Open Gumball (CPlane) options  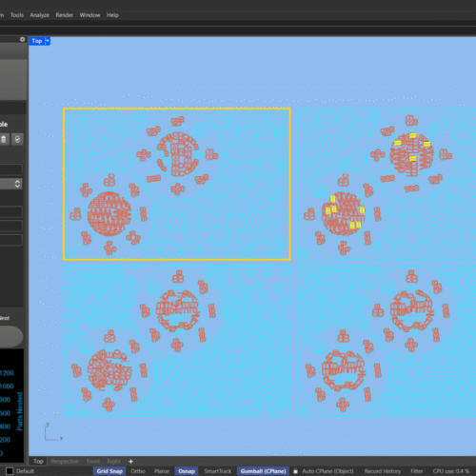[263, 471]
